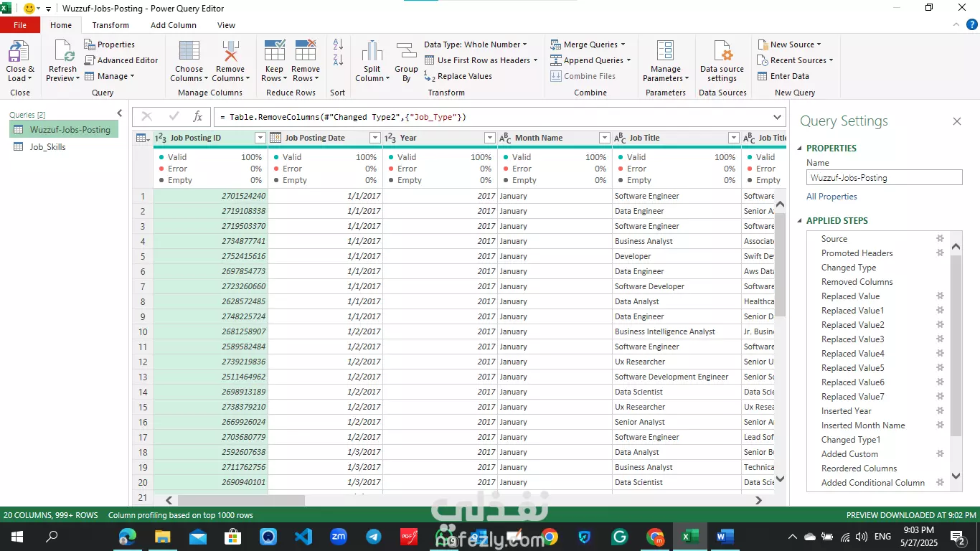The height and width of the screenshot is (551, 980).
Task: Open the Manage query dropdown
Action: click(110, 76)
